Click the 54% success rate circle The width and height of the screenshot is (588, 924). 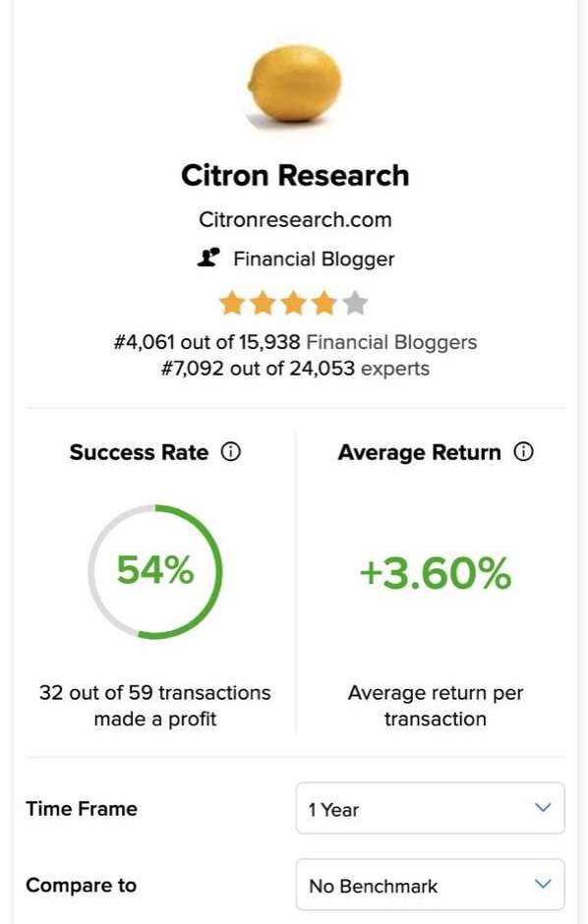pyautogui.click(x=155, y=571)
